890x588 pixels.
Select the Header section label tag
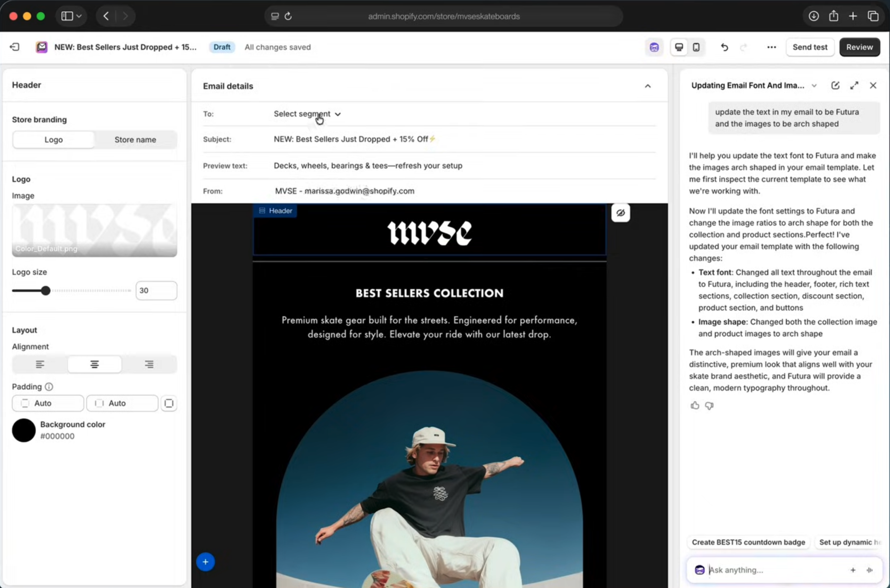click(275, 211)
